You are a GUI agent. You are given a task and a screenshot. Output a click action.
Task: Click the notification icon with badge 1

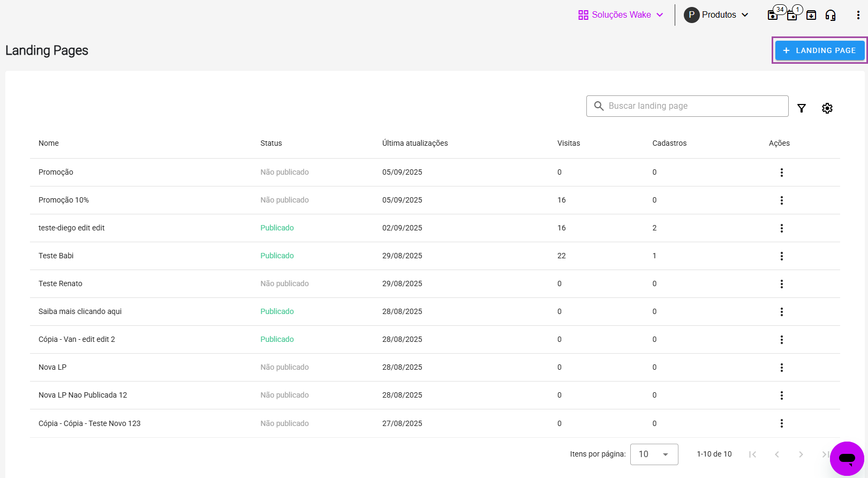792,14
